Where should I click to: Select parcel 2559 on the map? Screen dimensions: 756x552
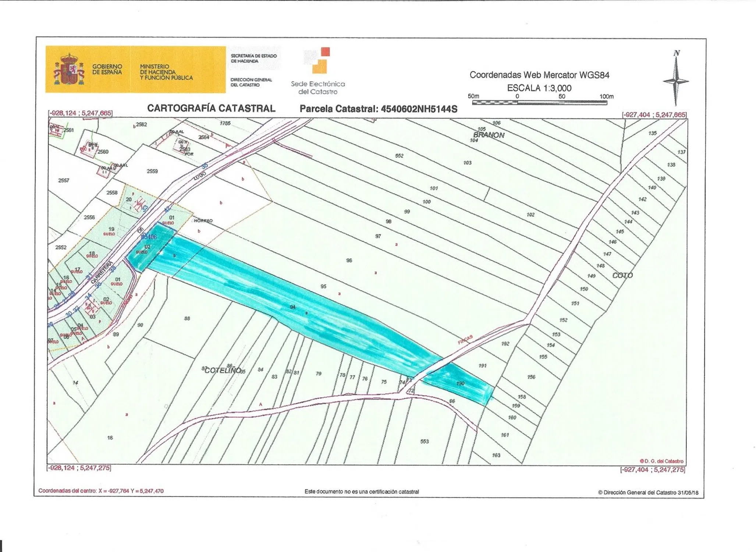click(152, 171)
